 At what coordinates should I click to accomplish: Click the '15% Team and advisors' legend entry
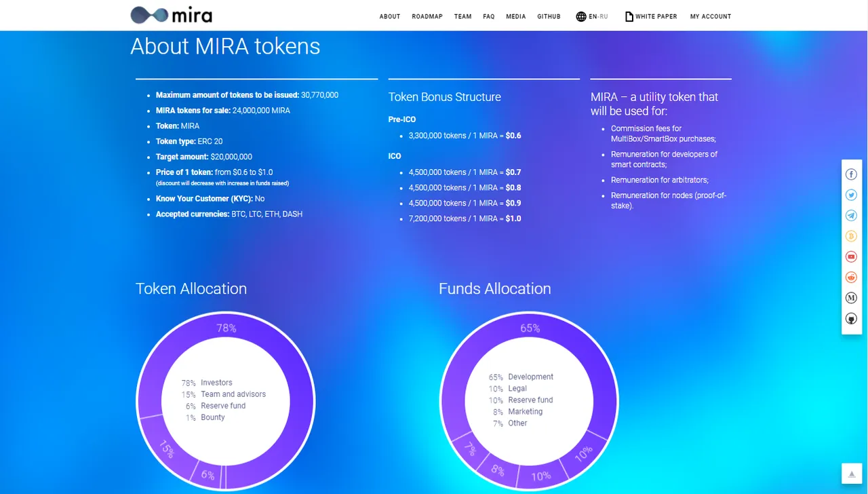[223, 394]
